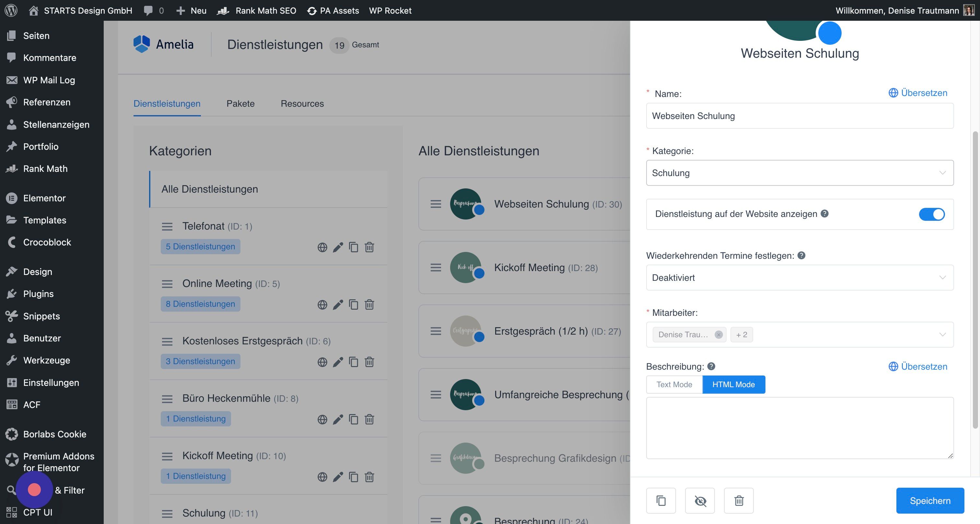Duplicate this service with the copy button

[x=661, y=500]
